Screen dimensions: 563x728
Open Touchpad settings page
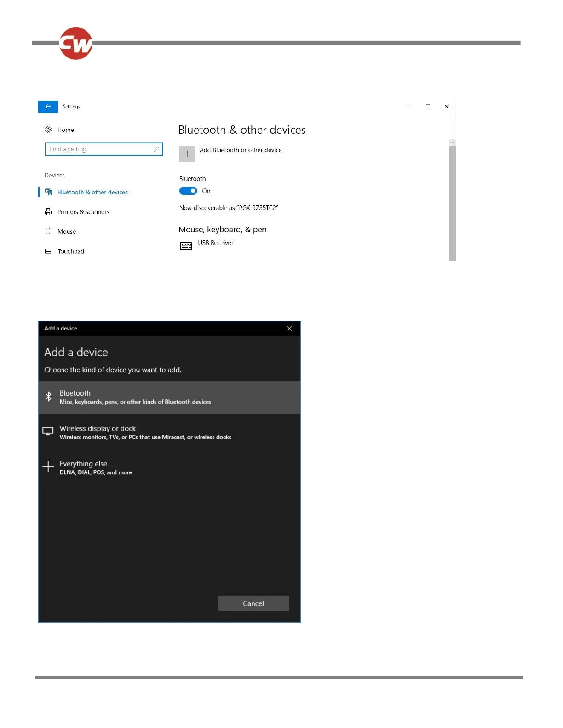(71, 252)
